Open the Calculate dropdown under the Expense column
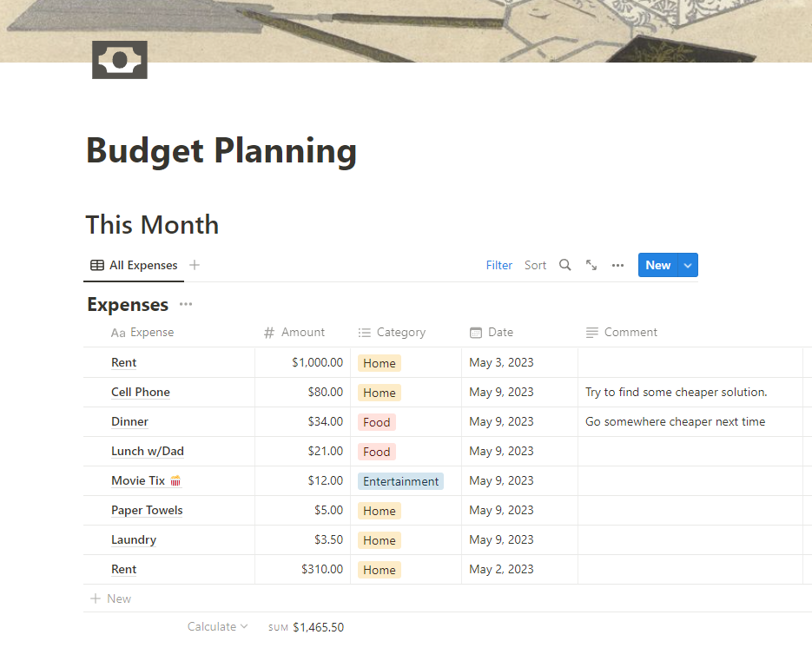This screenshot has width=812, height=648. tap(217, 626)
